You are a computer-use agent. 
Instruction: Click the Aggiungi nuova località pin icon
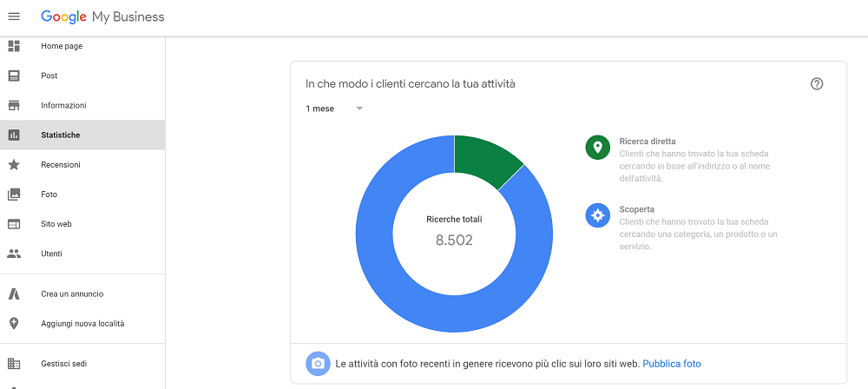tap(14, 324)
